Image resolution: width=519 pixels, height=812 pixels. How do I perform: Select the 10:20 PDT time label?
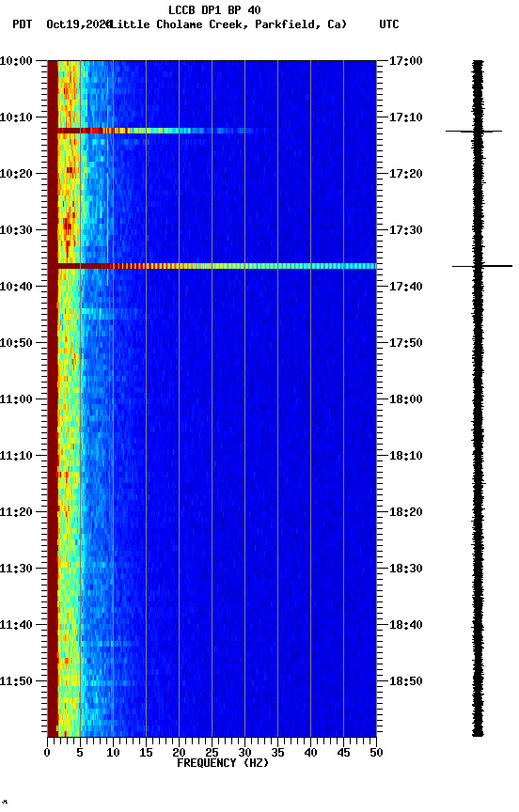(x=16, y=174)
